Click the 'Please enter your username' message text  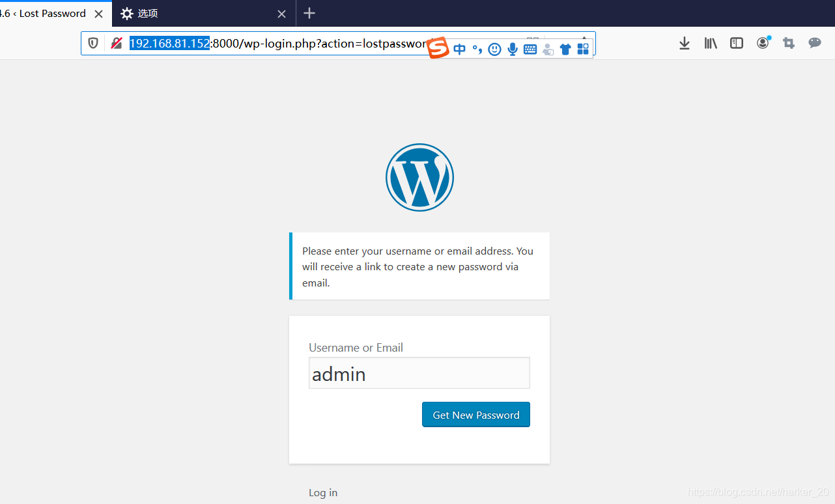(417, 267)
